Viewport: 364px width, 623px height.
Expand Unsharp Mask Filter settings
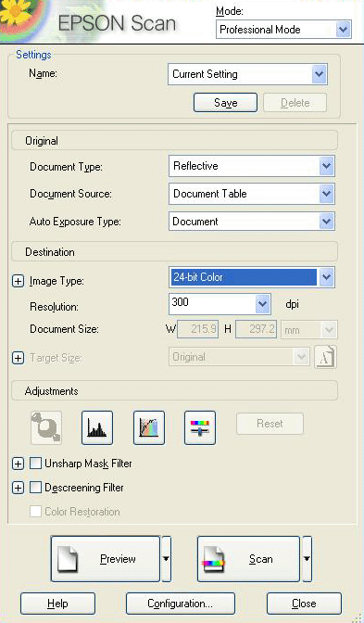[x=18, y=464]
